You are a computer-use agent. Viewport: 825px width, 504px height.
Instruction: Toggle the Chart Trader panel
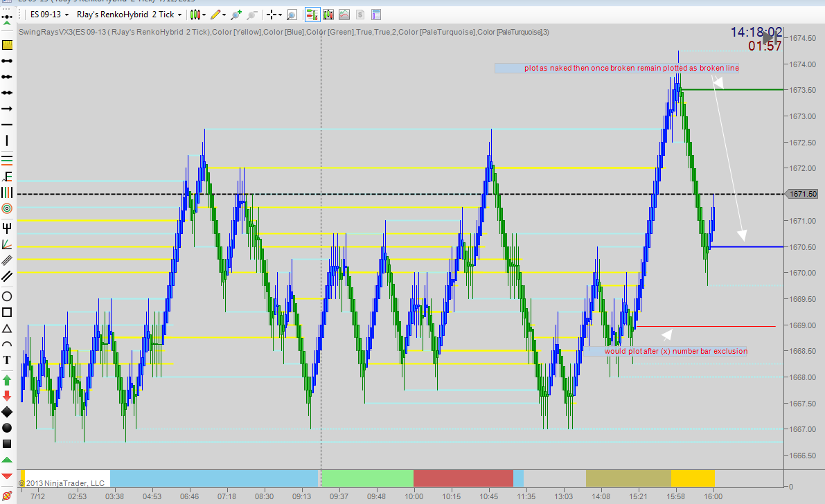pyautogui.click(x=312, y=15)
